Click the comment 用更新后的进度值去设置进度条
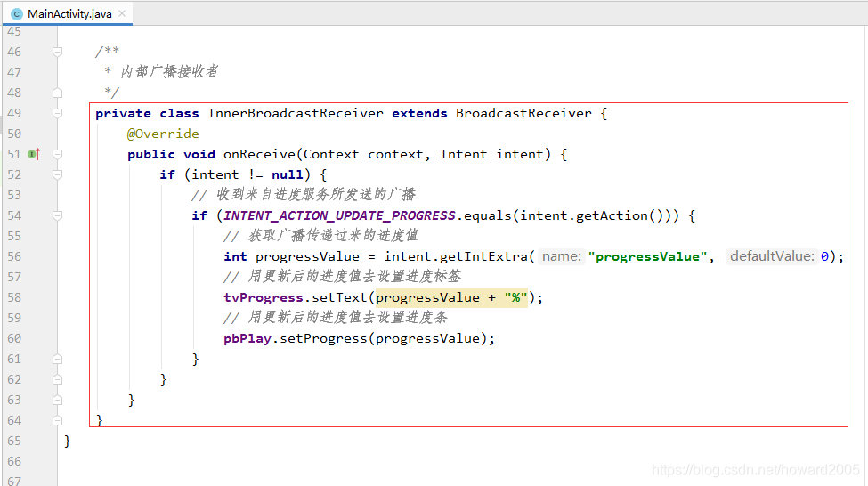 click(347, 318)
